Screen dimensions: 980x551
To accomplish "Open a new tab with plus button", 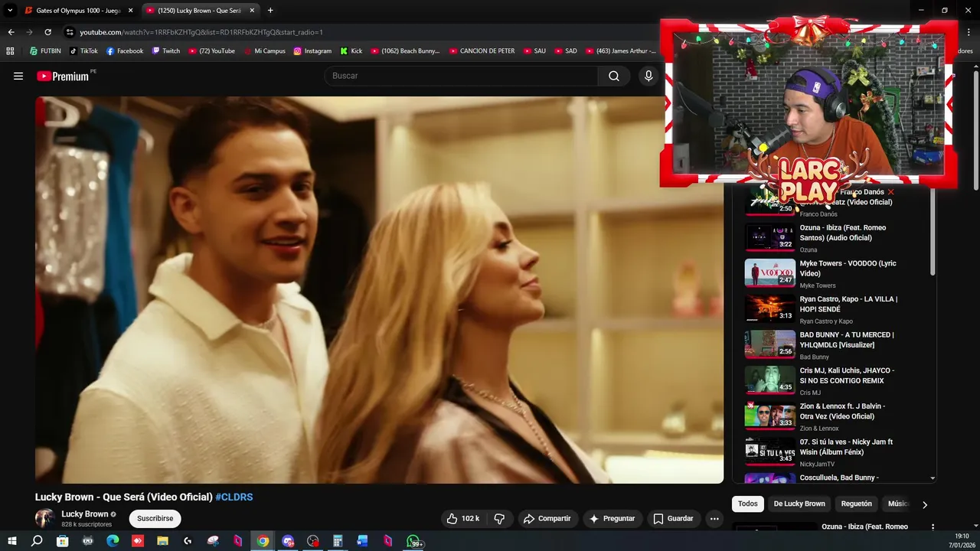I will tap(270, 11).
